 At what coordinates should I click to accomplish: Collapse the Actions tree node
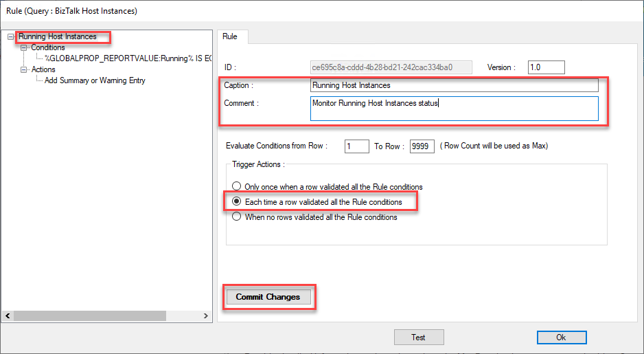[25, 69]
